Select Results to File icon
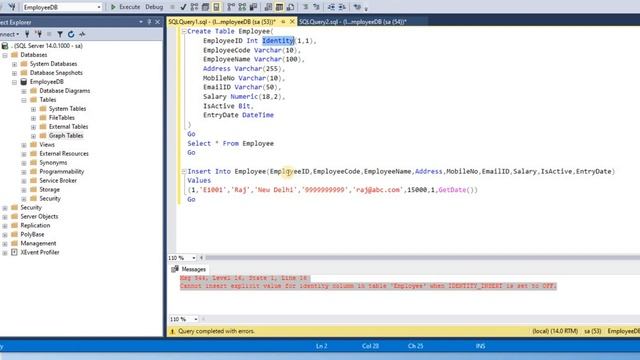The width and height of the screenshot is (640, 360). 290,7
